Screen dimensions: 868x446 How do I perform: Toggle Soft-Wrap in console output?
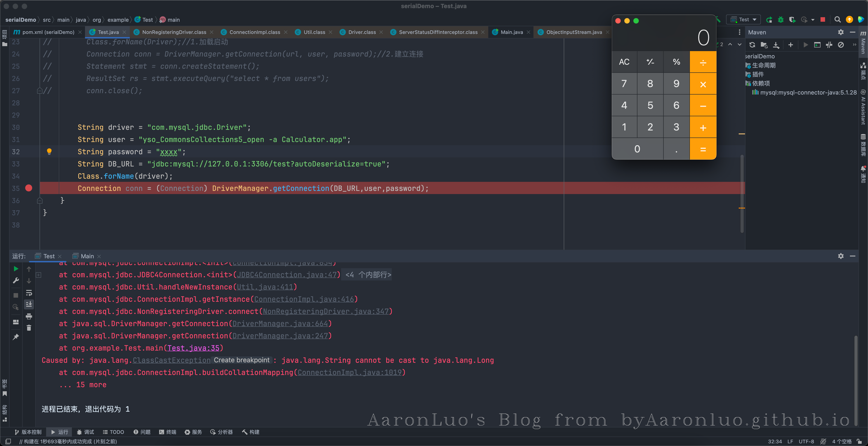[x=29, y=293]
